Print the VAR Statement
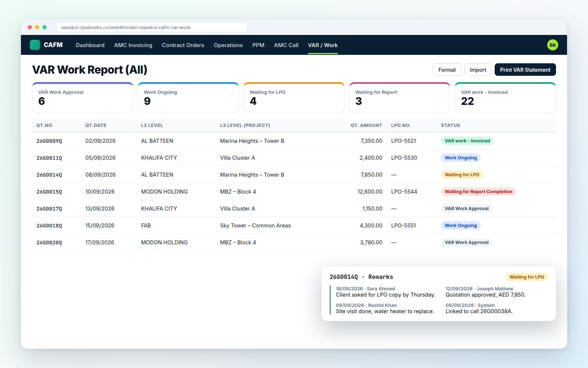The image size is (588, 368). pyautogui.click(x=525, y=70)
